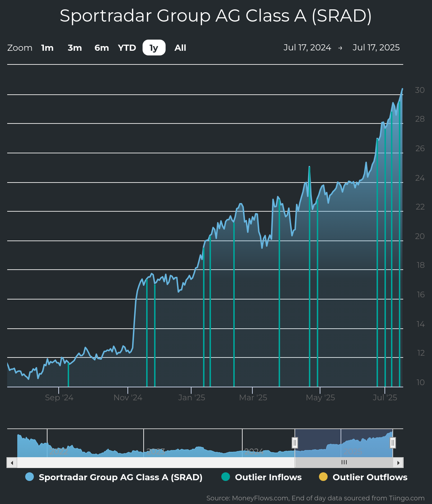Image resolution: width=432 pixels, height=504 pixels.
Task: Click the horizontal scrollbar thumb
Action: point(344,463)
